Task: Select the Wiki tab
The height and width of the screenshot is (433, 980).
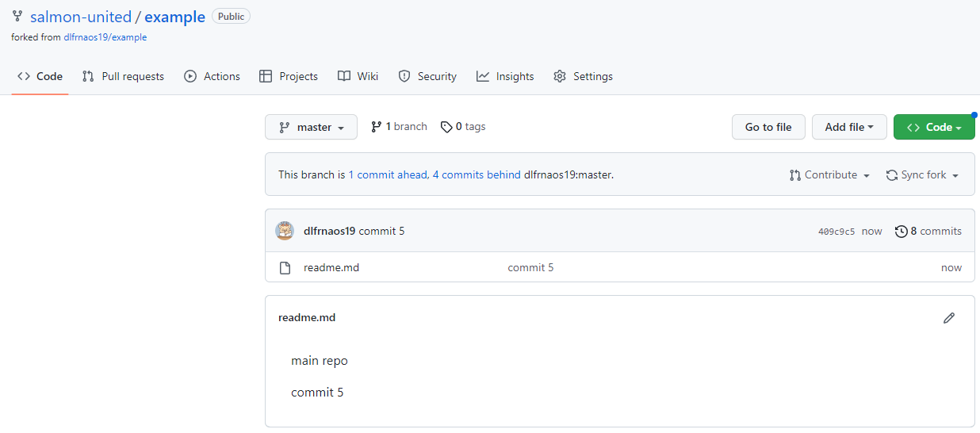Action: [358, 76]
